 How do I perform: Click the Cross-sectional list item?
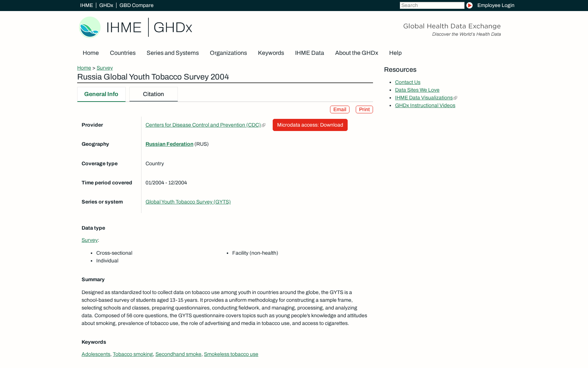[x=114, y=253]
